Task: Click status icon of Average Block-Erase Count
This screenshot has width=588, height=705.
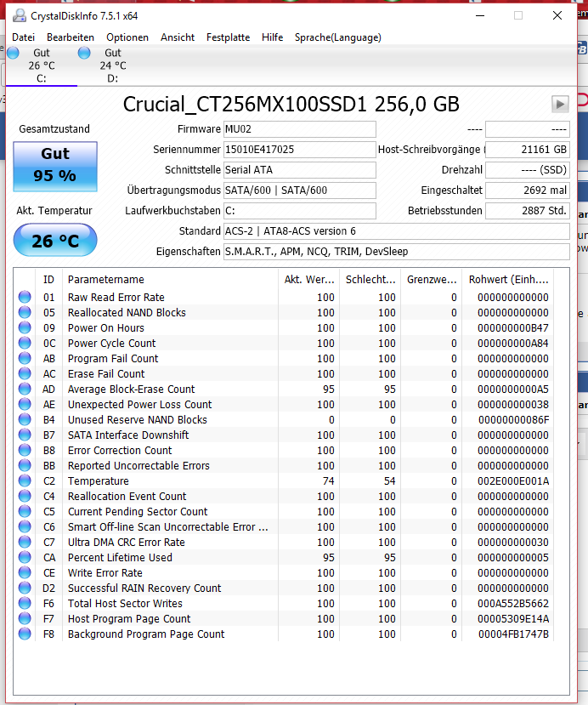Action: coord(25,389)
